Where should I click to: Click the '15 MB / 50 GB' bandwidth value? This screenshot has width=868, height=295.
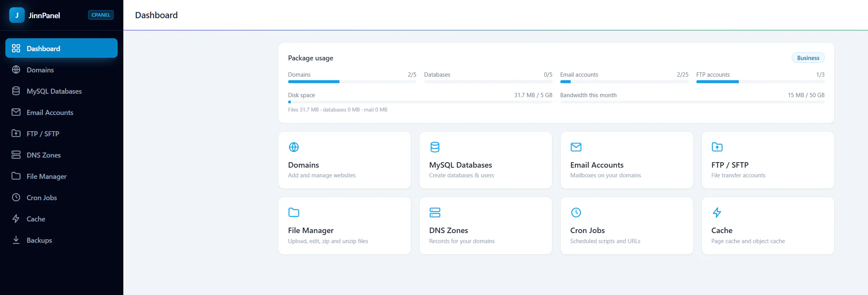806,95
